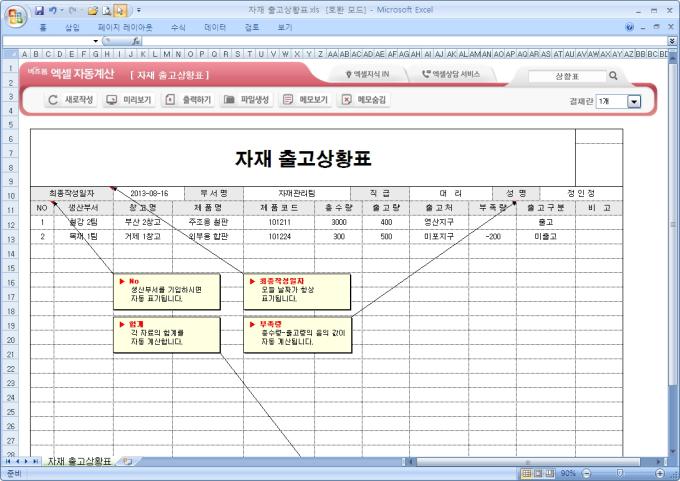This screenshot has height=481, width=680.
Task: Click the insert new worksheet icon
Action: point(127,461)
